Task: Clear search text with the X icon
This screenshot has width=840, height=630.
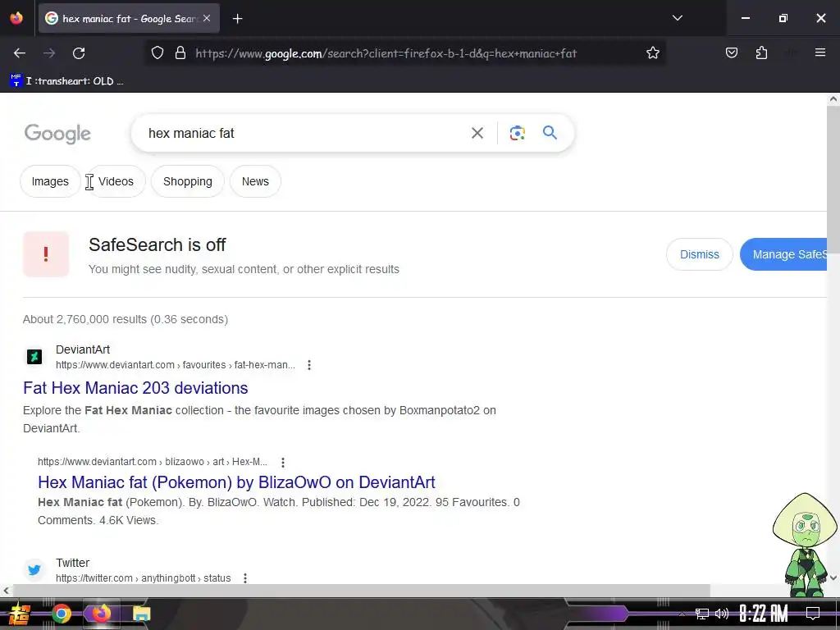Action: 477,133
